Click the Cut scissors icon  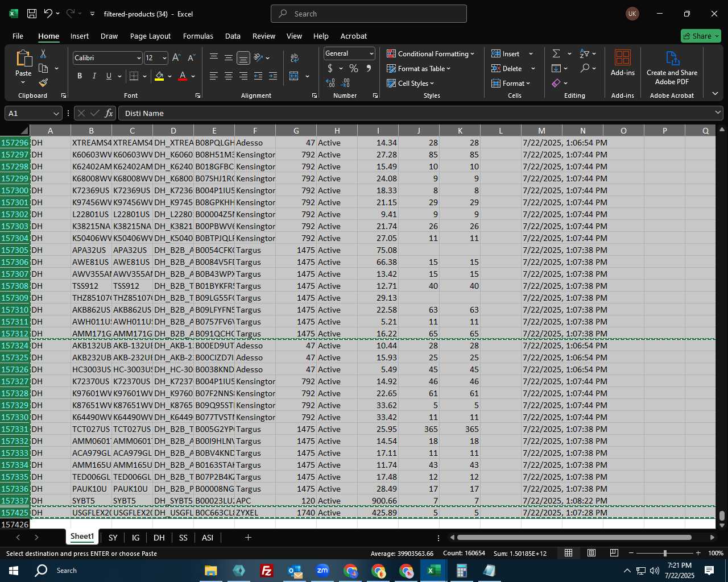coord(43,54)
